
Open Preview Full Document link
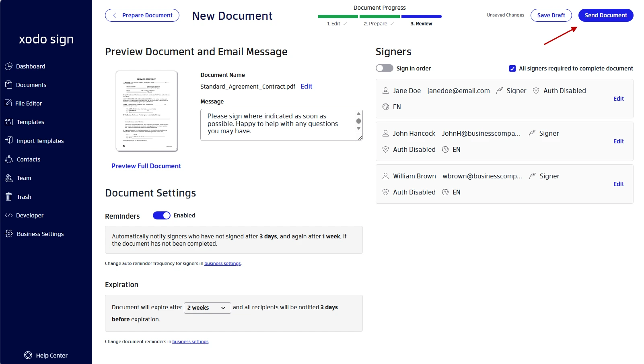[146, 166]
